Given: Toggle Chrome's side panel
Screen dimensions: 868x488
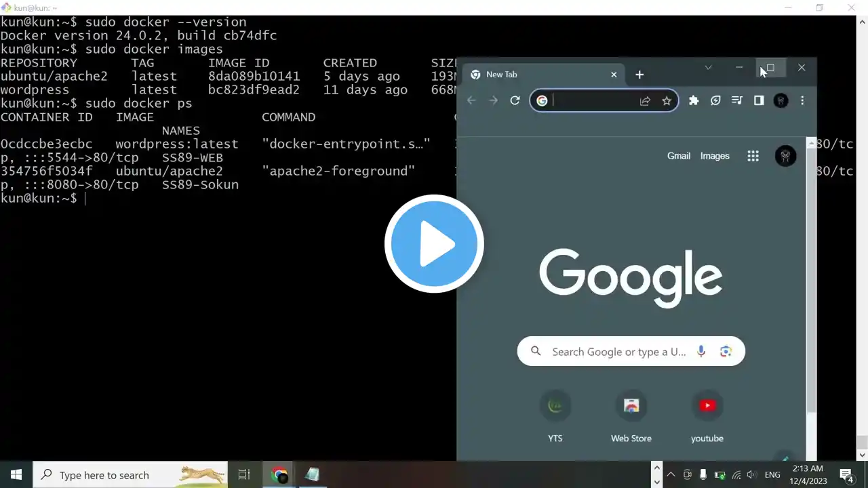Looking at the screenshot, I should point(759,100).
